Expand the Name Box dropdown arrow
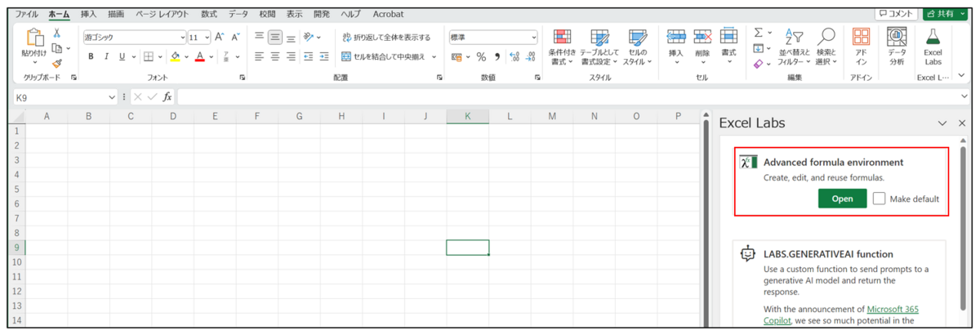The image size is (980, 335). pos(113,97)
